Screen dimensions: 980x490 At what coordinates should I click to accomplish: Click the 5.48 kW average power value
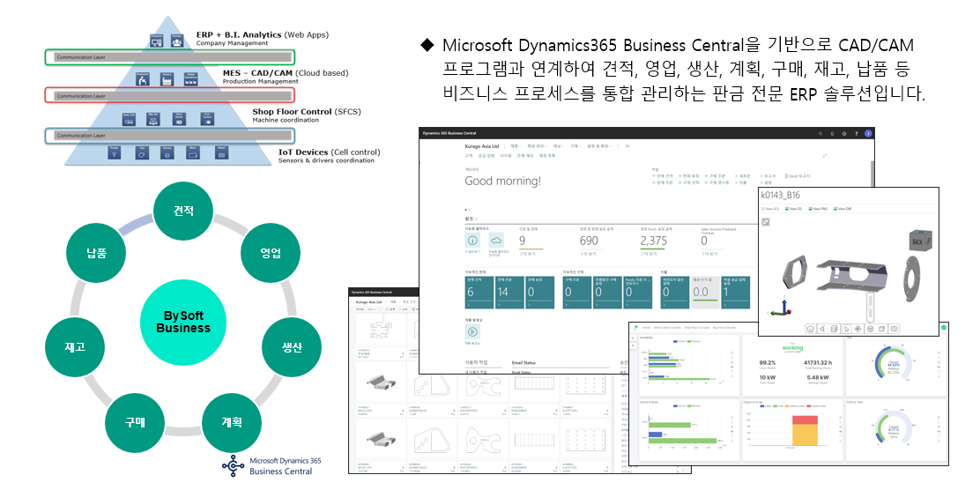pos(818,377)
